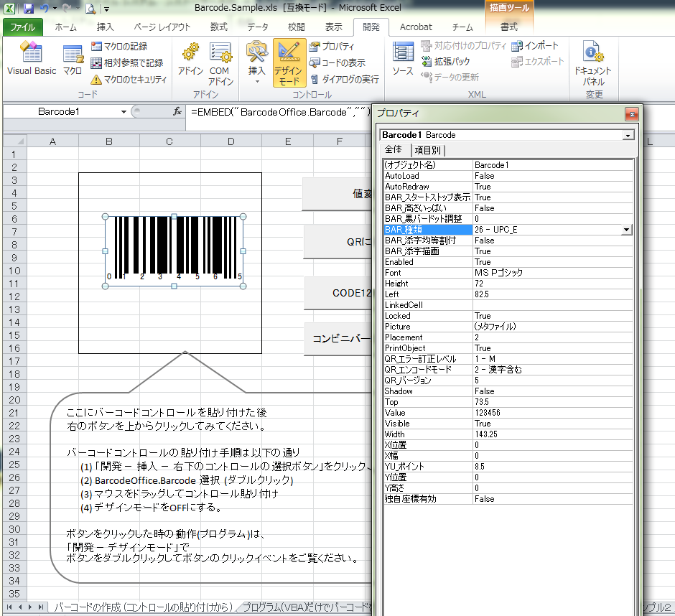This screenshot has height=616, width=675.
Task: Select the 独自座標有効 property row
Action: click(x=508, y=499)
